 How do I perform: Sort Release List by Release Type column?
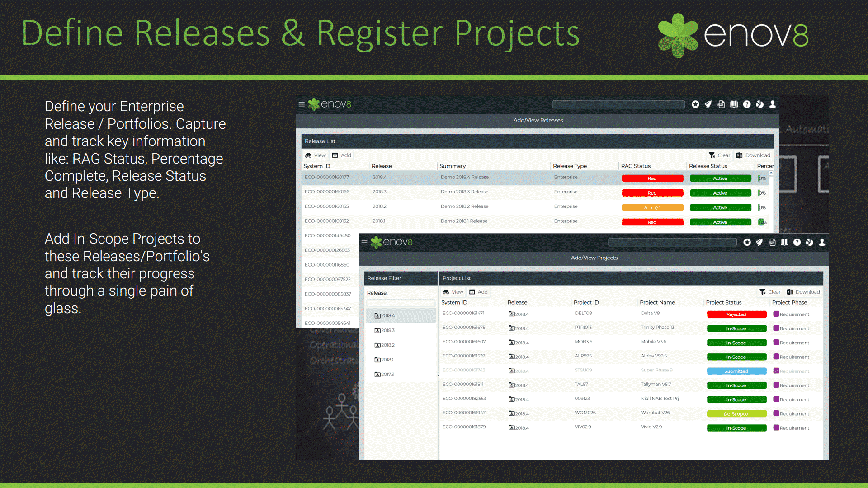click(x=570, y=166)
